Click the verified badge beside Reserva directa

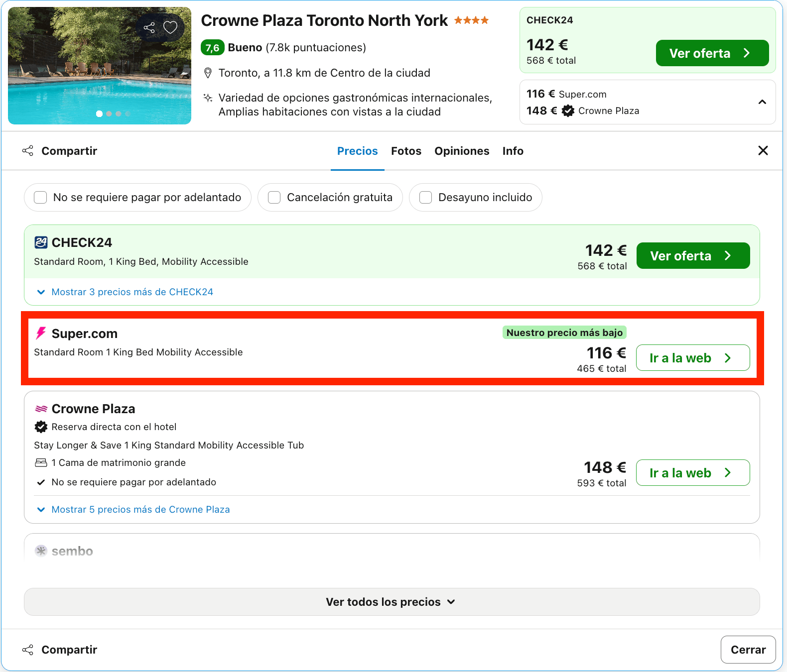coord(41,427)
